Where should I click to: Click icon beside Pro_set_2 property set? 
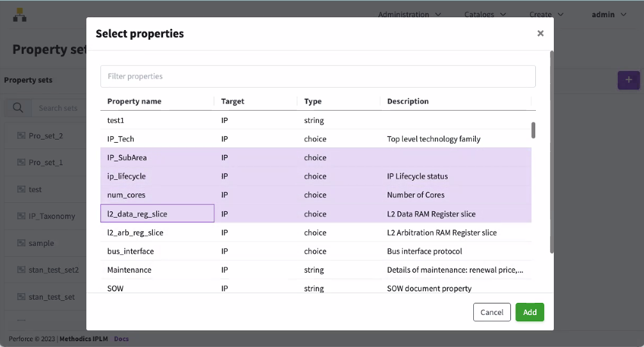20,136
